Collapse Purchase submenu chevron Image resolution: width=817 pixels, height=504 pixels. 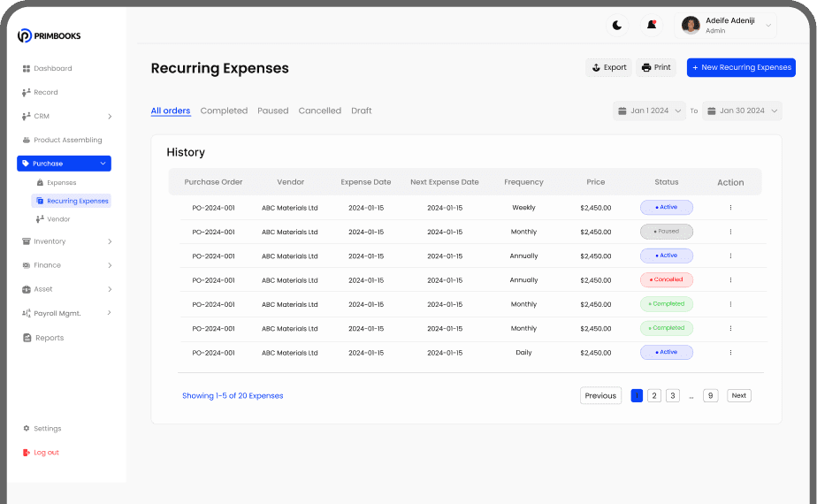pyautogui.click(x=103, y=163)
